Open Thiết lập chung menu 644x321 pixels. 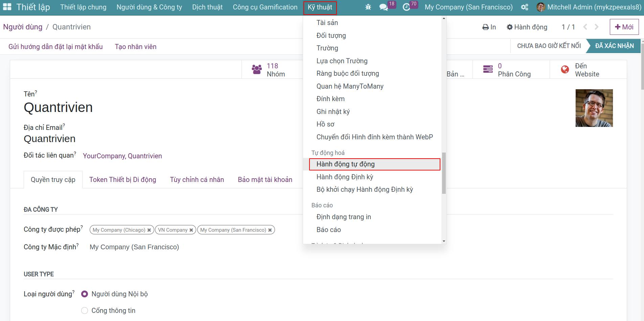83,7
